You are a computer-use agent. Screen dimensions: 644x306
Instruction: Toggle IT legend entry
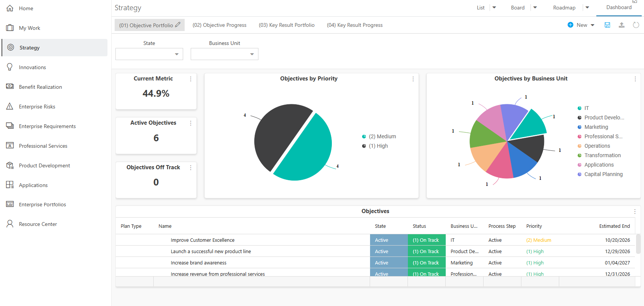pyautogui.click(x=583, y=108)
